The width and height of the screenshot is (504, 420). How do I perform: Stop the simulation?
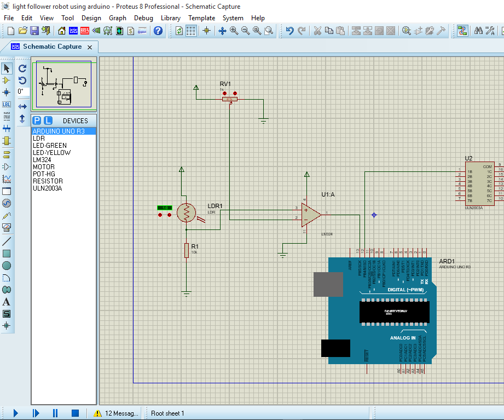pos(75,413)
